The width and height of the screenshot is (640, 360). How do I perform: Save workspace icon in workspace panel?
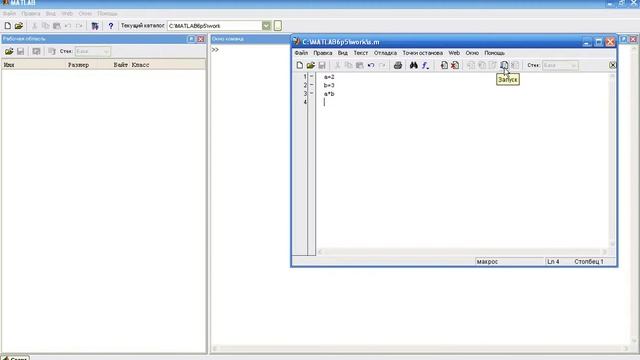[20, 51]
